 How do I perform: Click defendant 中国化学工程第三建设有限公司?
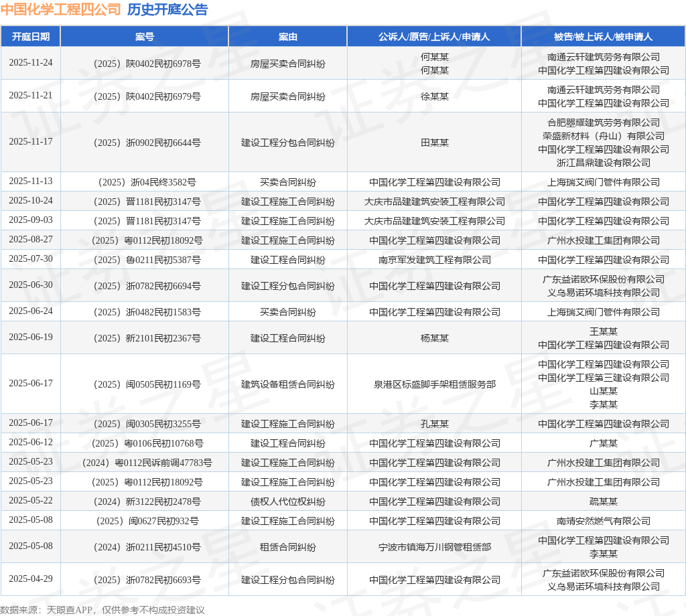[x=604, y=378]
